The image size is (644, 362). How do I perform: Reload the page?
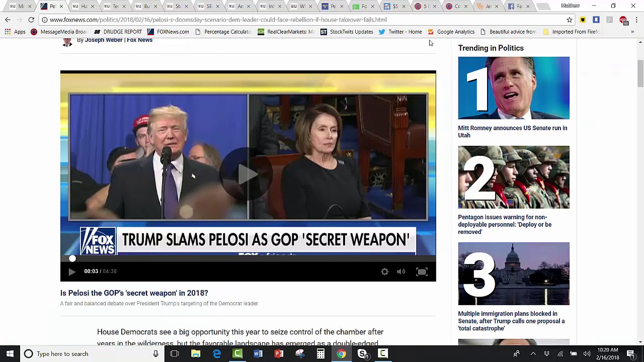click(x=31, y=20)
